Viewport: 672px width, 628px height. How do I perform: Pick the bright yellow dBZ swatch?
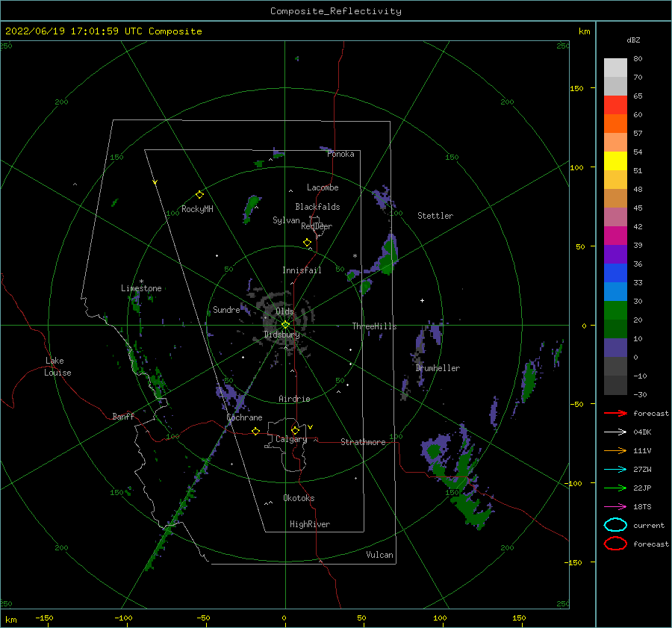click(x=615, y=161)
